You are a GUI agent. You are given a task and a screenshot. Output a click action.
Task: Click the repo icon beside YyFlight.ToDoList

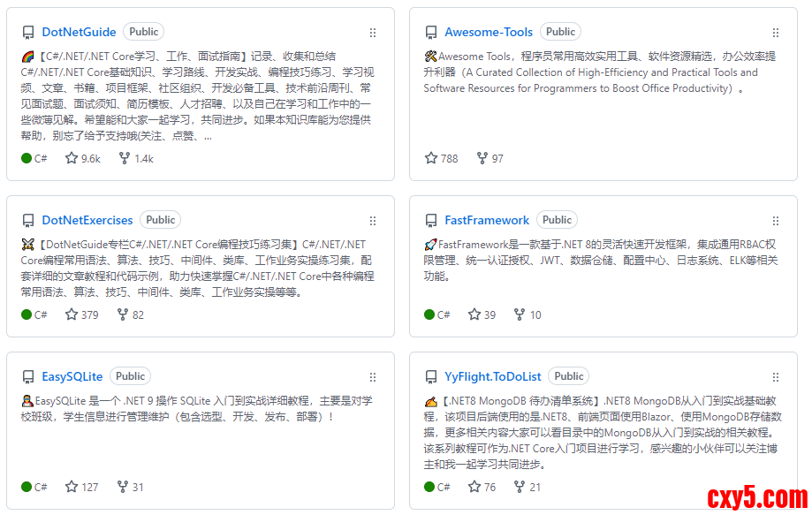coord(431,377)
